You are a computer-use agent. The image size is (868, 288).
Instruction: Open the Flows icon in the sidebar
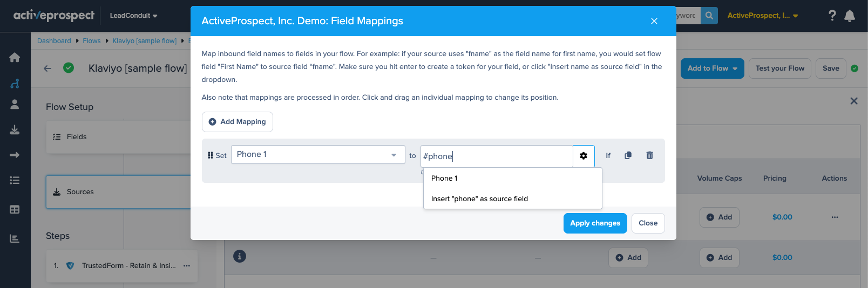click(x=15, y=84)
